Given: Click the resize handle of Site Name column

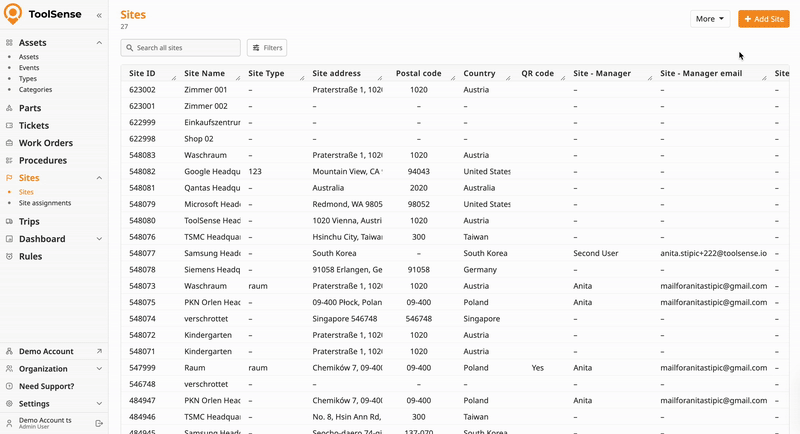Looking at the screenshot, I should [x=238, y=78].
